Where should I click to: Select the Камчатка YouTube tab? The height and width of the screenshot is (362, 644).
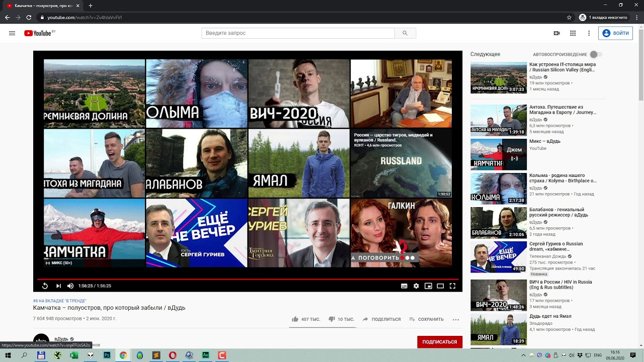coord(43,6)
